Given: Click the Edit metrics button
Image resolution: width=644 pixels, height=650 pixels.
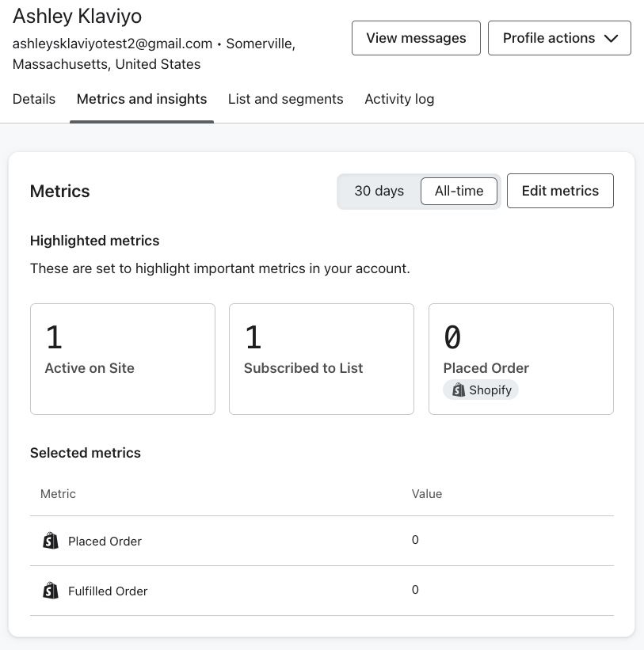Looking at the screenshot, I should (x=560, y=191).
